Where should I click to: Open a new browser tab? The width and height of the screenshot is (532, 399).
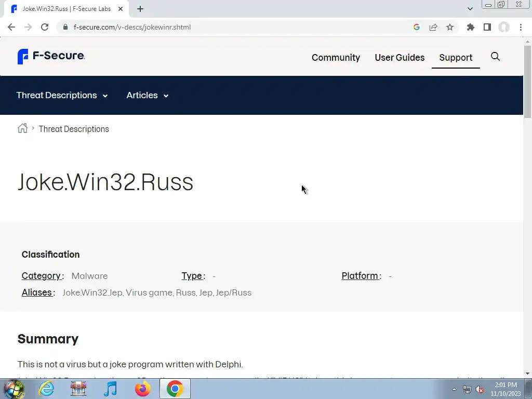(x=140, y=9)
